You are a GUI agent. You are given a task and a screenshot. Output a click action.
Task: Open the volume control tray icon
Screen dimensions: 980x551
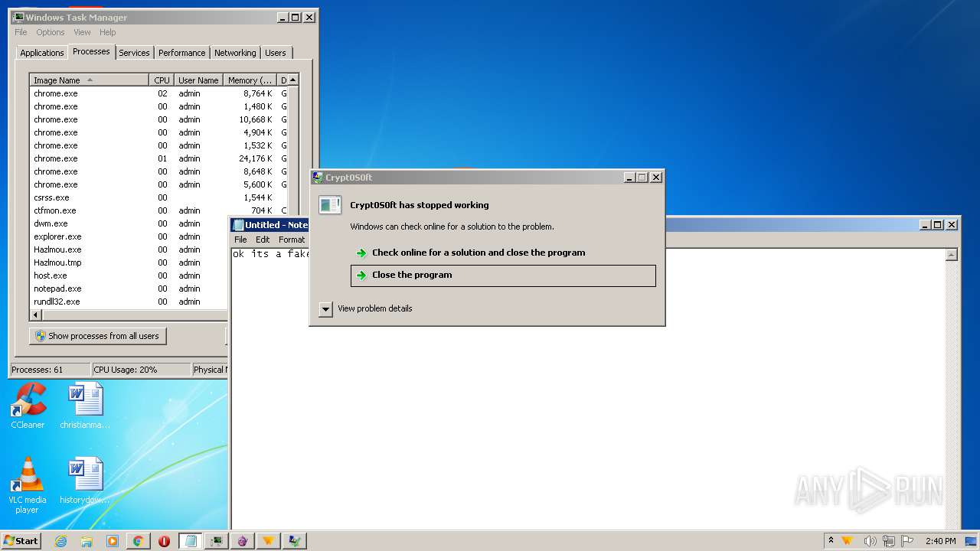pyautogui.click(x=870, y=541)
